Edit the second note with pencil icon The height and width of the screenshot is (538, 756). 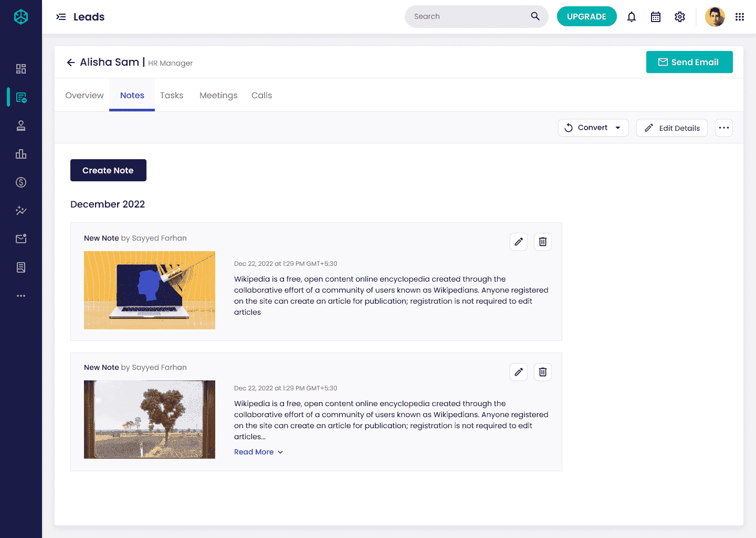click(519, 372)
